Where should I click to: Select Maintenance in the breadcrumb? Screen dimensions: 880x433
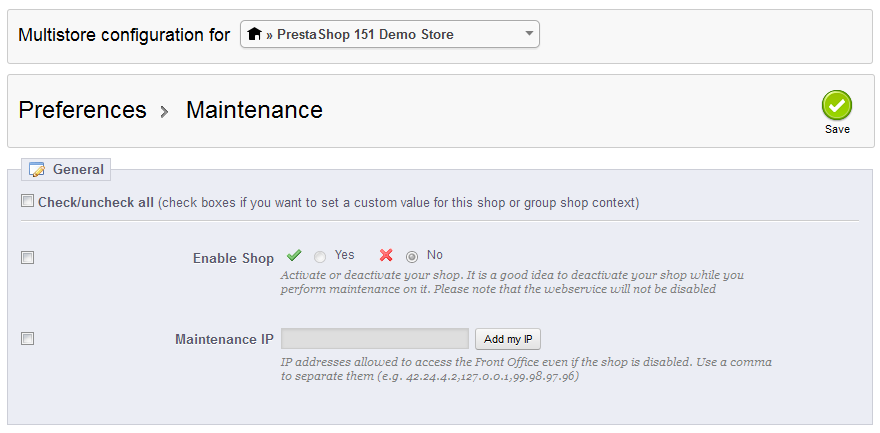254,110
